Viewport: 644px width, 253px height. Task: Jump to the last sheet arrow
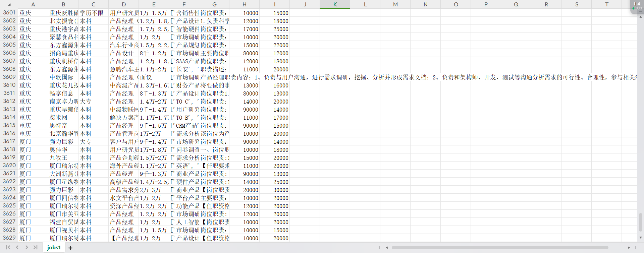coord(35,247)
